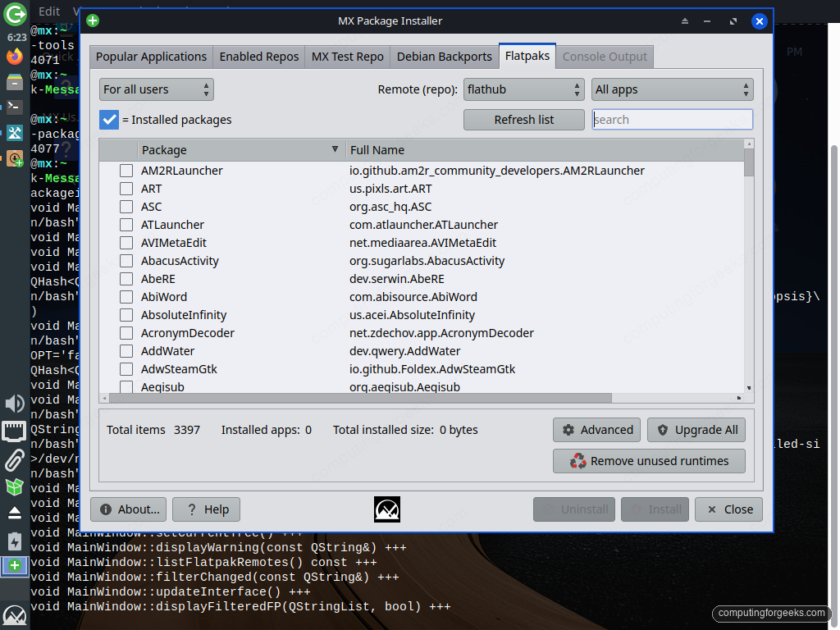Tick the AcronymDecoder checkbox
The image size is (840, 630).
point(126,333)
